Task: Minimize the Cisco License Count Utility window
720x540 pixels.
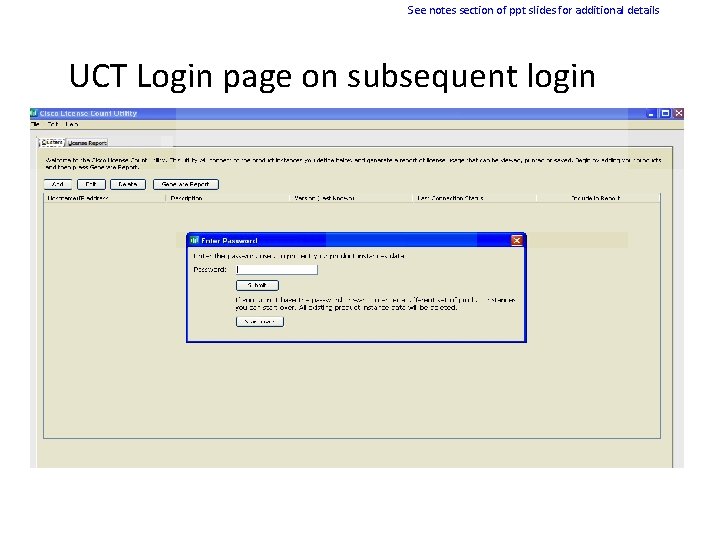Action: coord(651,113)
